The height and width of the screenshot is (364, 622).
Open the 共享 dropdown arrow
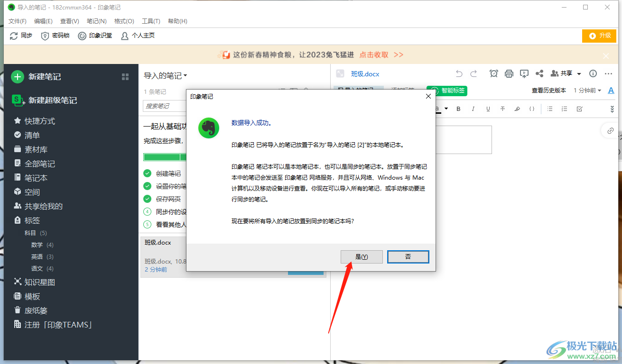point(579,74)
